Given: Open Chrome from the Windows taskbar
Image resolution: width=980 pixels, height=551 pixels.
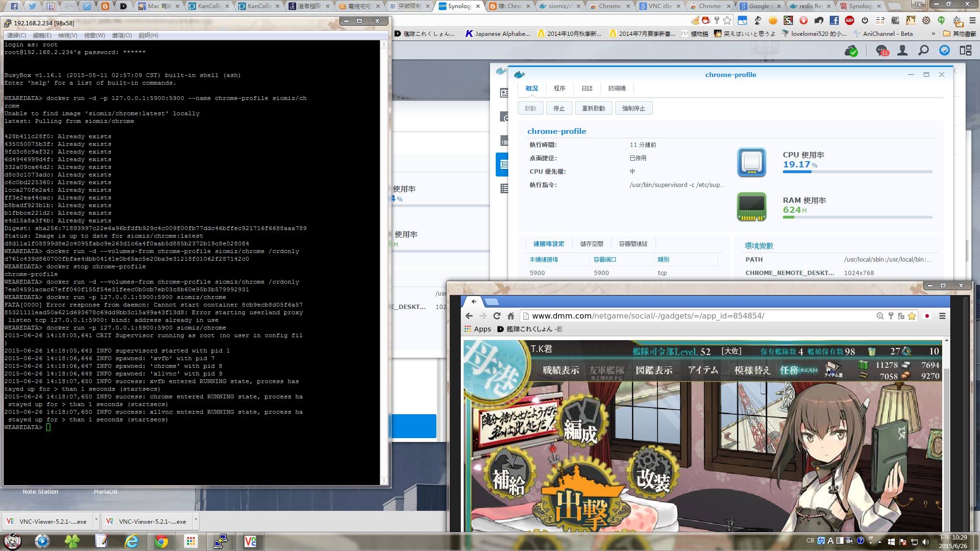Looking at the screenshot, I should coord(161,541).
